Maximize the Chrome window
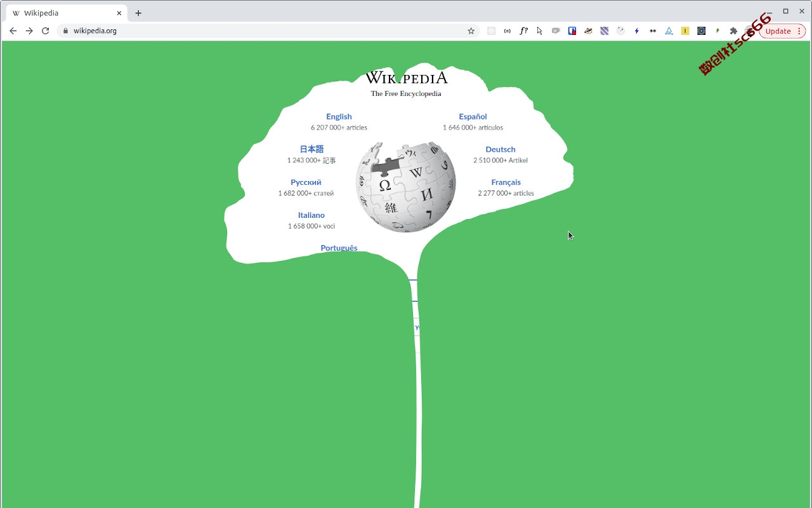 point(785,11)
